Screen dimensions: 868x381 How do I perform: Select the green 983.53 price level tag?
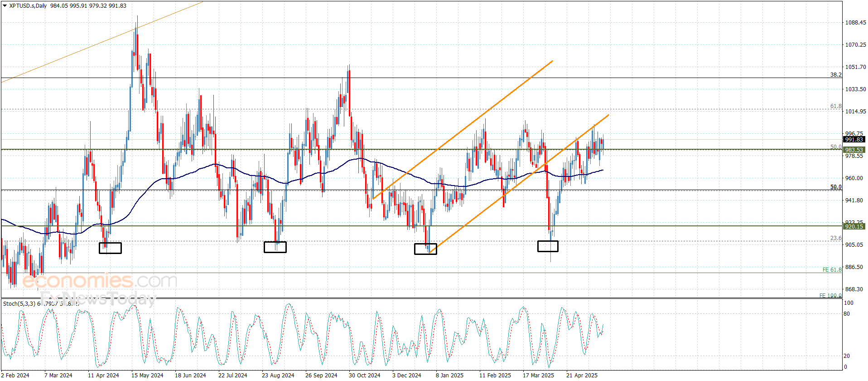click(854, 150)
